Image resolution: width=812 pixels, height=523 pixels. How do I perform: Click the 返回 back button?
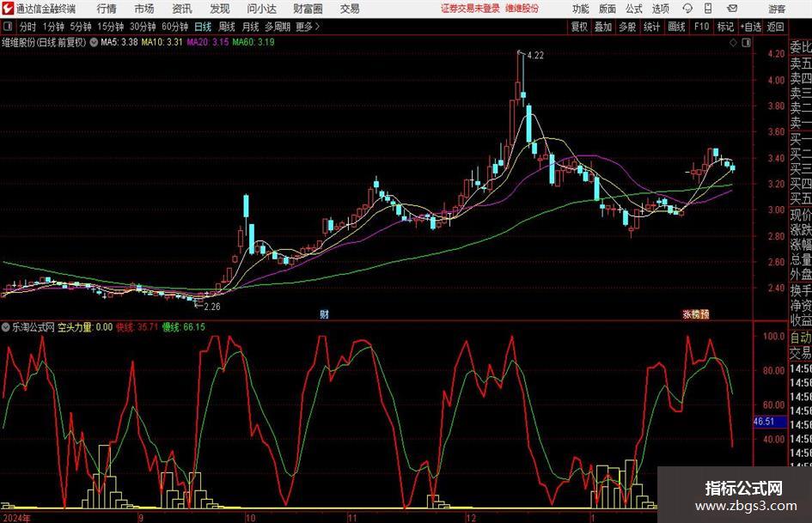775,27
